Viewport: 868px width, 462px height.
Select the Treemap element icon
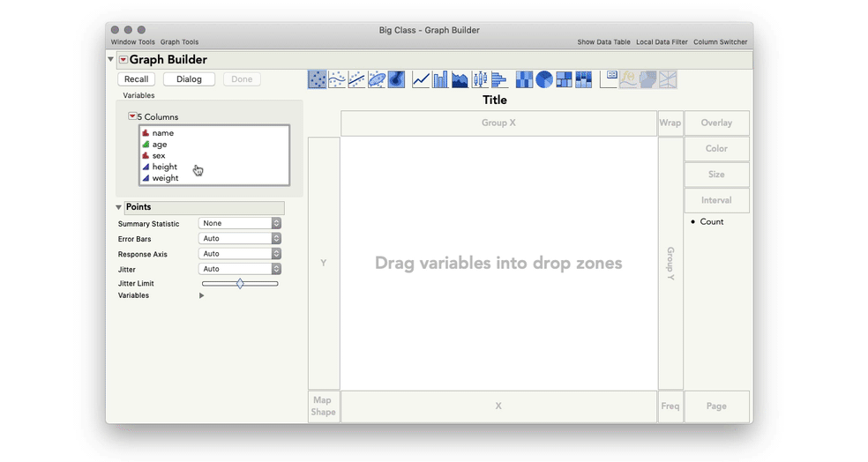pos(564,79)
